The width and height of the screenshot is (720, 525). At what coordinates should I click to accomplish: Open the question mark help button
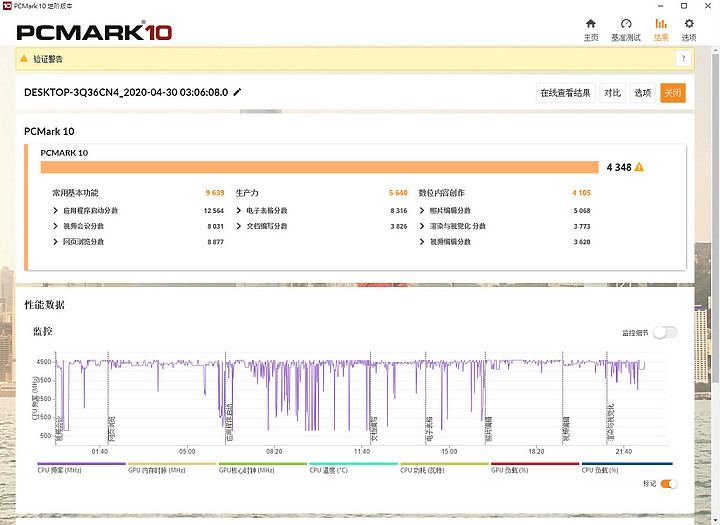pyautogui.click(x=683, y=58)
